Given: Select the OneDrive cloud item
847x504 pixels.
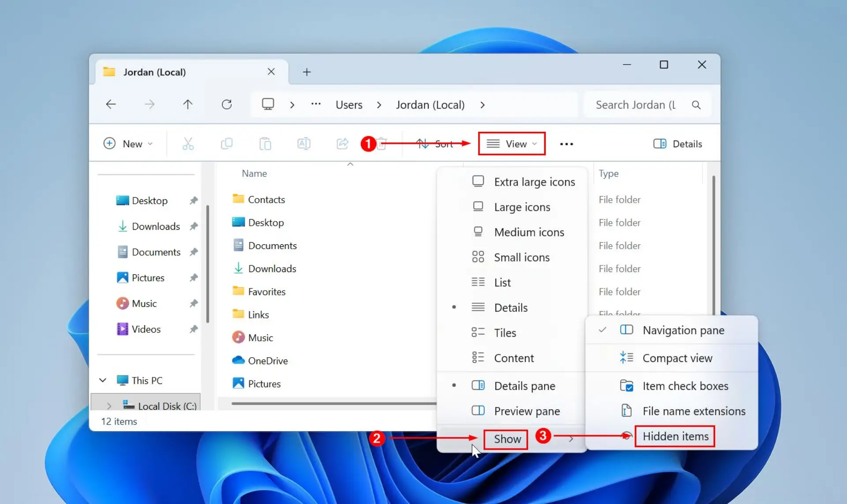Looking at the screenshot, I should 260,361.
